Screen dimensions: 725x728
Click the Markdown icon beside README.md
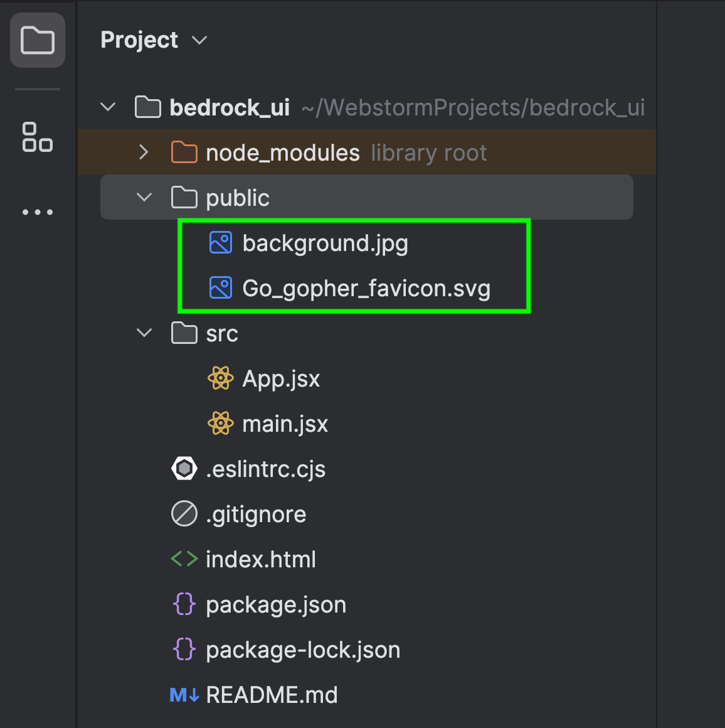pos(184,695)
